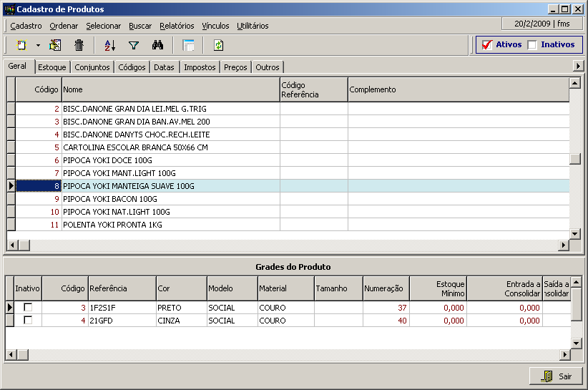This screenshot has width=588, height=390.
Task: Enable the Inativos checkbox
Action: tap(532, 45)
